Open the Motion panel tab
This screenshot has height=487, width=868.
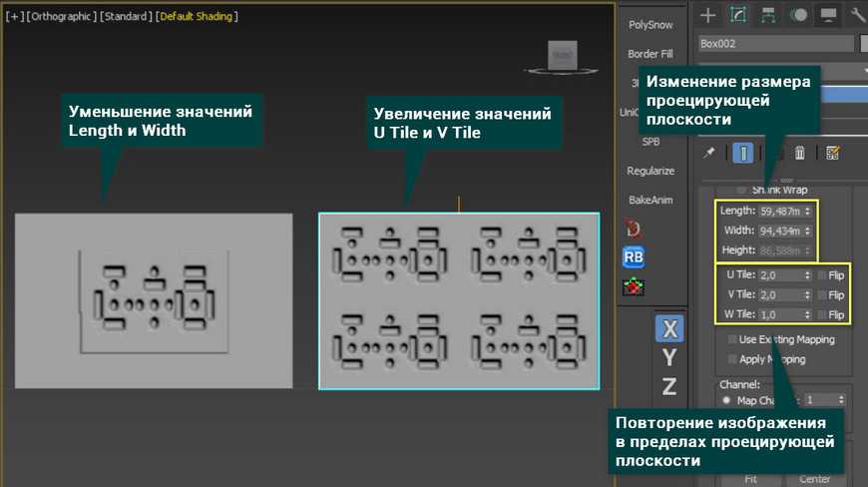coord(798,15)
